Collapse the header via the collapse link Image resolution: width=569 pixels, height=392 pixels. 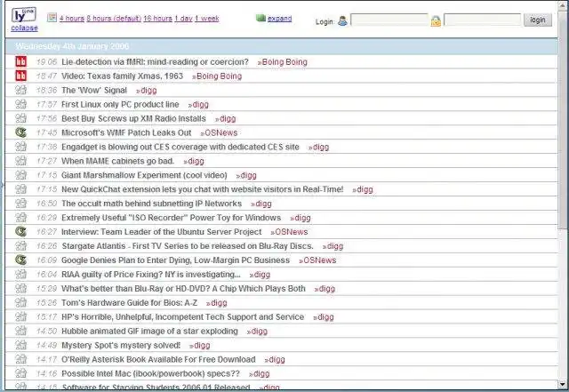[x=24, y=28]
